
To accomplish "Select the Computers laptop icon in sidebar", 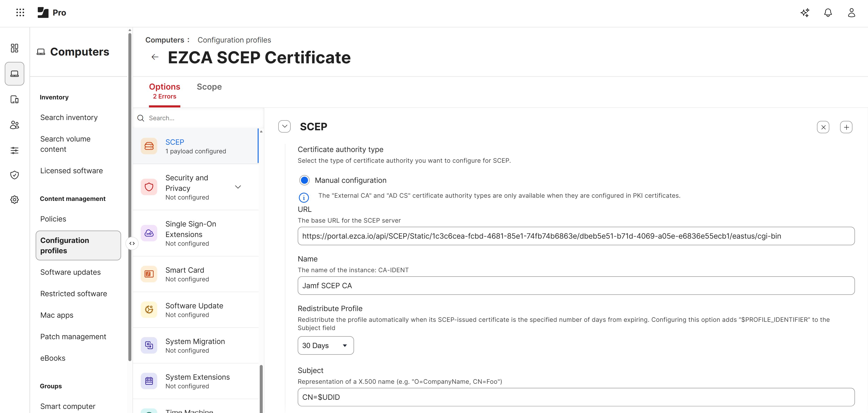I will 14,73.
